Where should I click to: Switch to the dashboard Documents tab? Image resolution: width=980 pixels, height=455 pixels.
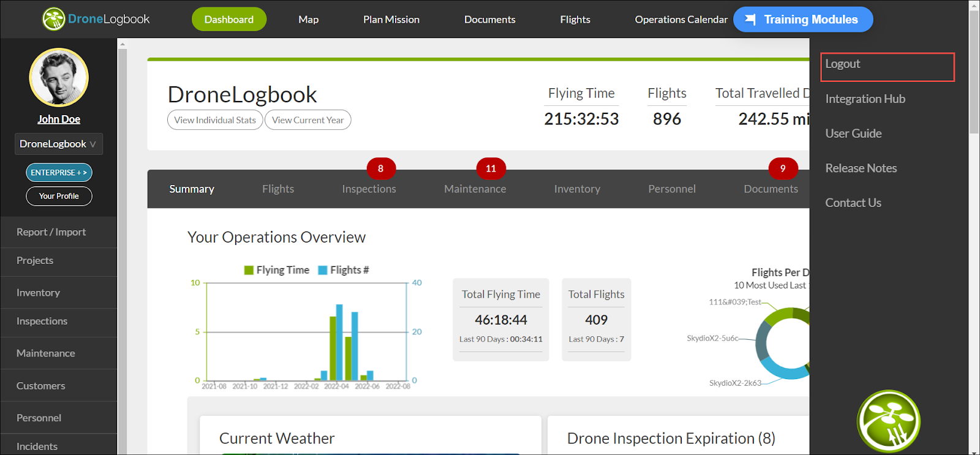point(771,189)
